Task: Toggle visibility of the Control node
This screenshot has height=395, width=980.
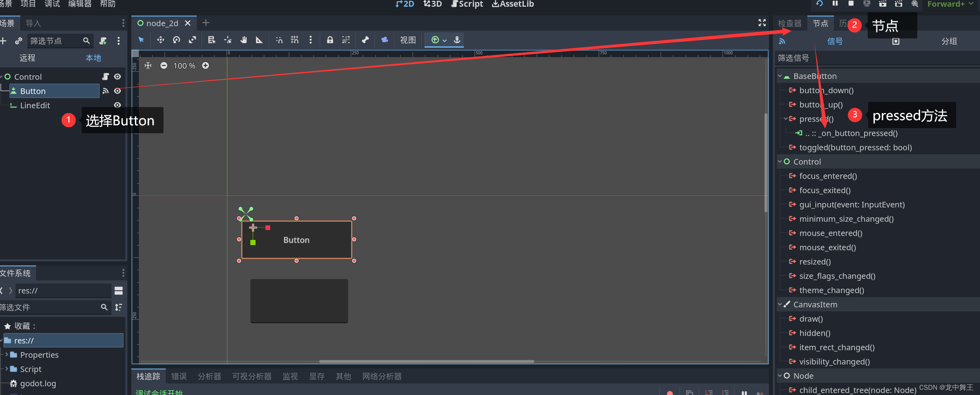Action: (117, 77)
